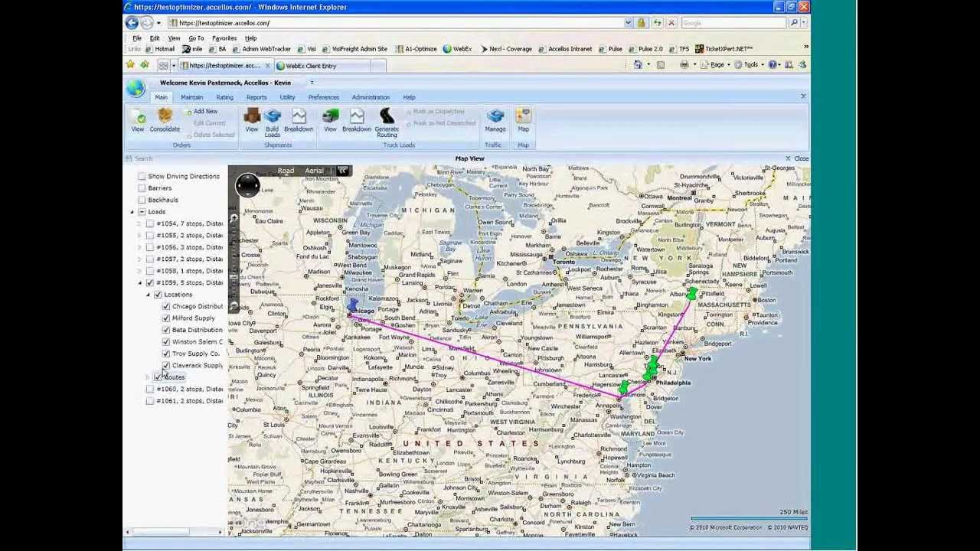Enable Show Driving Directions checkbox
This screenshot has height=551, width=980.
(x=142, y=176)
